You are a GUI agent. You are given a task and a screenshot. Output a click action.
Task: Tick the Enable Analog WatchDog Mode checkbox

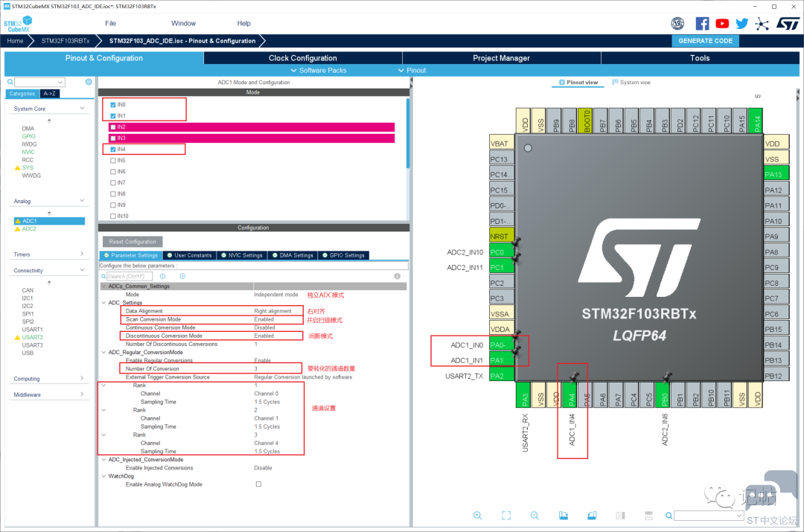(258, 484)
